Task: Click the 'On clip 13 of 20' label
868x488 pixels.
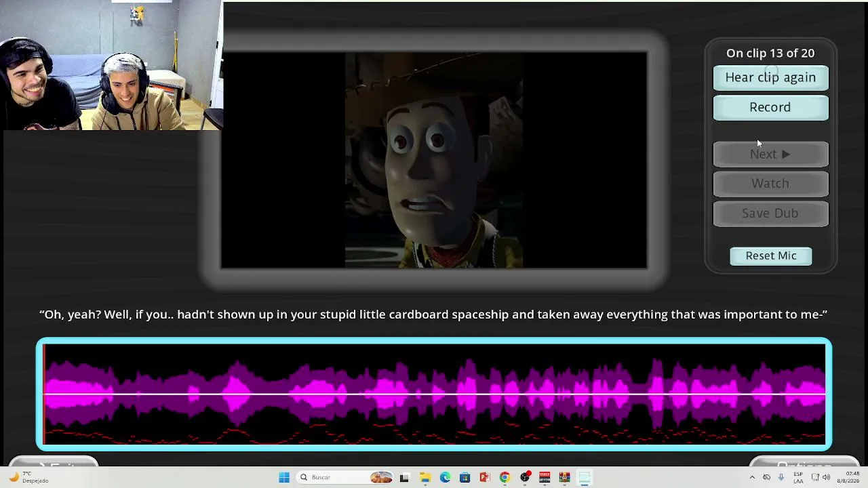Action: click(x=770, y=53)
